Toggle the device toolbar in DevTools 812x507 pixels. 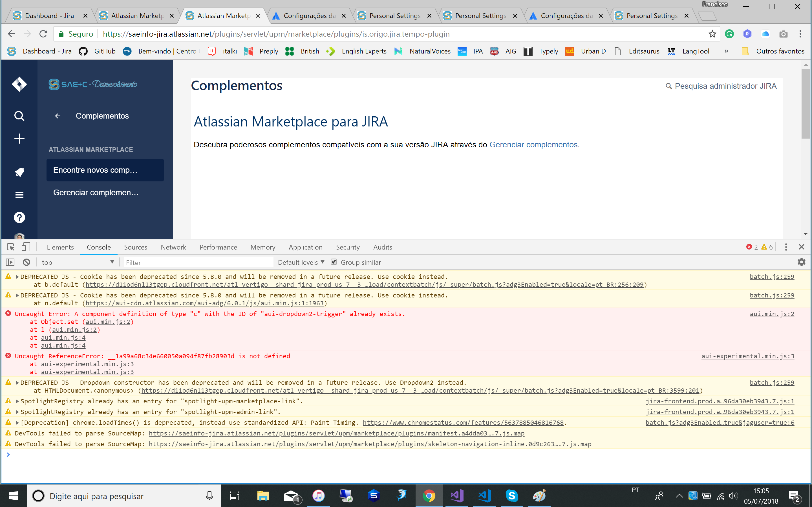[25, 247]
